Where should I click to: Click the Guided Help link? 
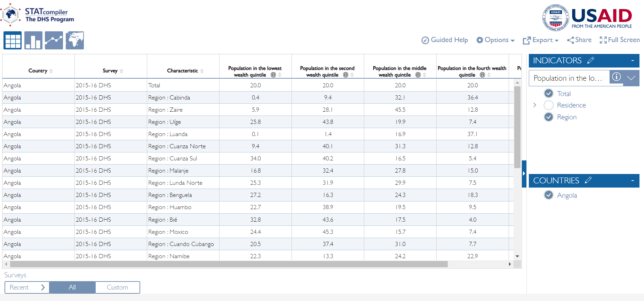(x=445, y=40)
